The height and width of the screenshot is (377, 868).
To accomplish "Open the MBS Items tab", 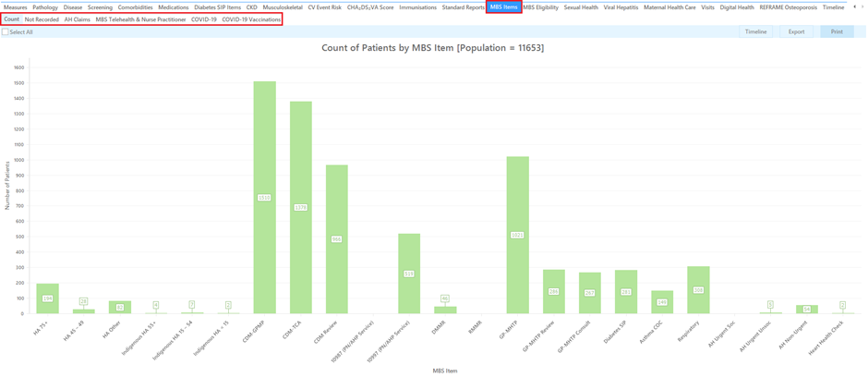I will click(x=503, y=7).
